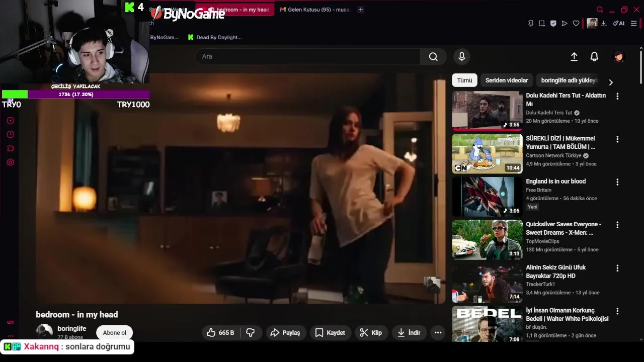Open GX Corner icon in sidebar
Screen dimensions: 644x362
(10, 322)
